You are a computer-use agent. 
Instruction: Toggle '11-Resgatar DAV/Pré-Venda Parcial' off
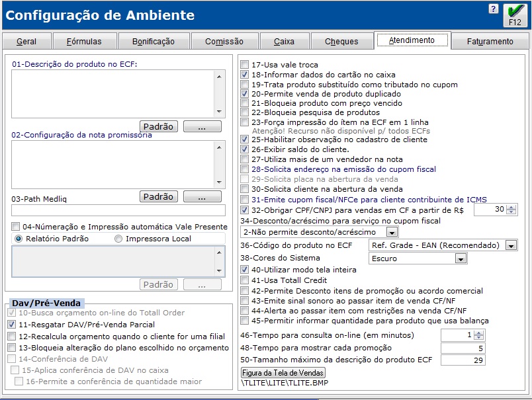11,324
